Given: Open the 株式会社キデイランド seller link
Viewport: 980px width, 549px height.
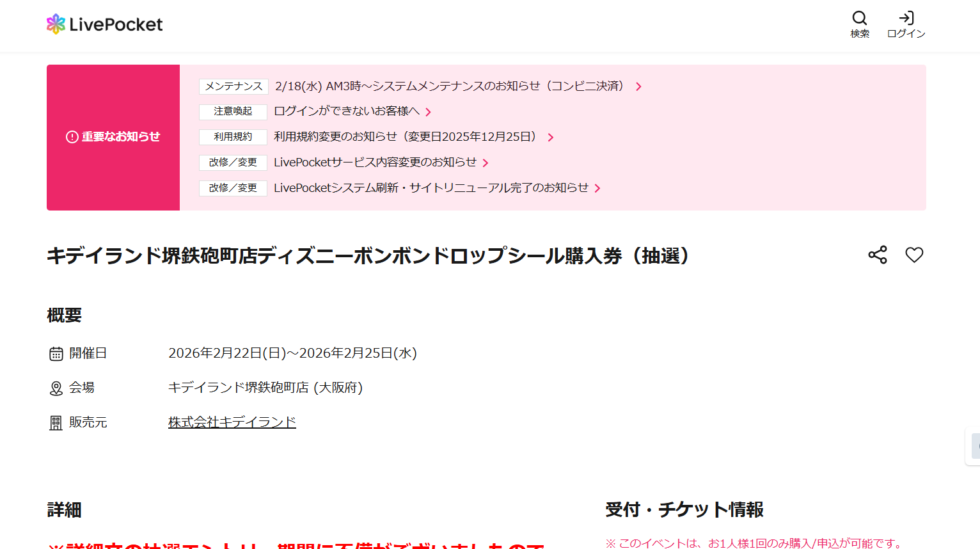Looking at the screenshot, I should point(232,422).
